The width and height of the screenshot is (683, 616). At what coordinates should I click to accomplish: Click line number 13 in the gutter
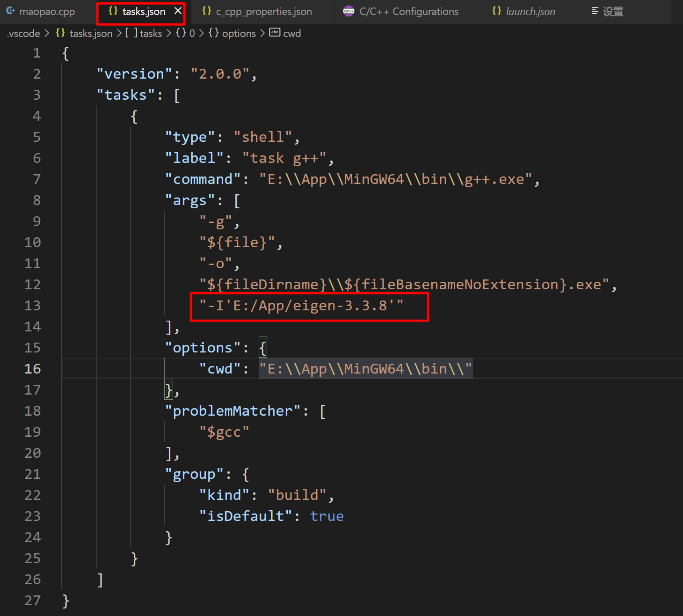(32, 305)
